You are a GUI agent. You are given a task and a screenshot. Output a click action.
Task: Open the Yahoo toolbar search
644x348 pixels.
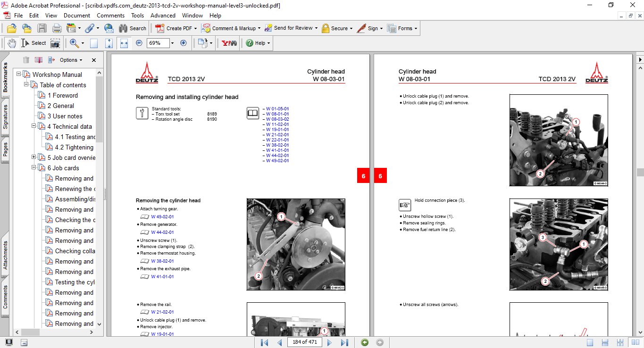click(228, 43)
